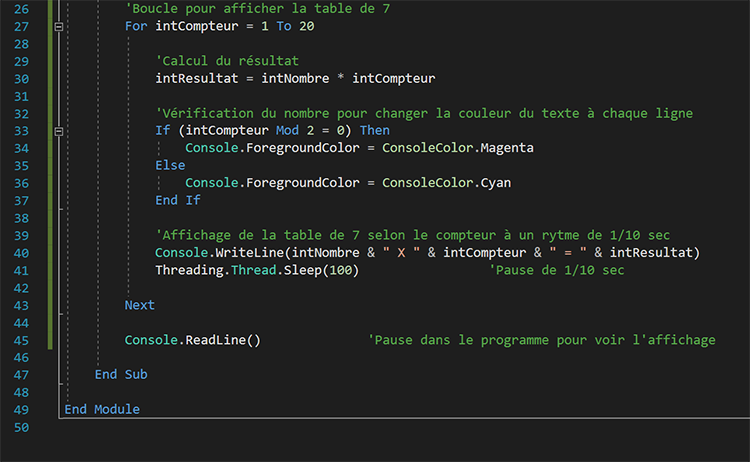
Task: Click line number 45 in the gutter
Action: tap(22, 341)
